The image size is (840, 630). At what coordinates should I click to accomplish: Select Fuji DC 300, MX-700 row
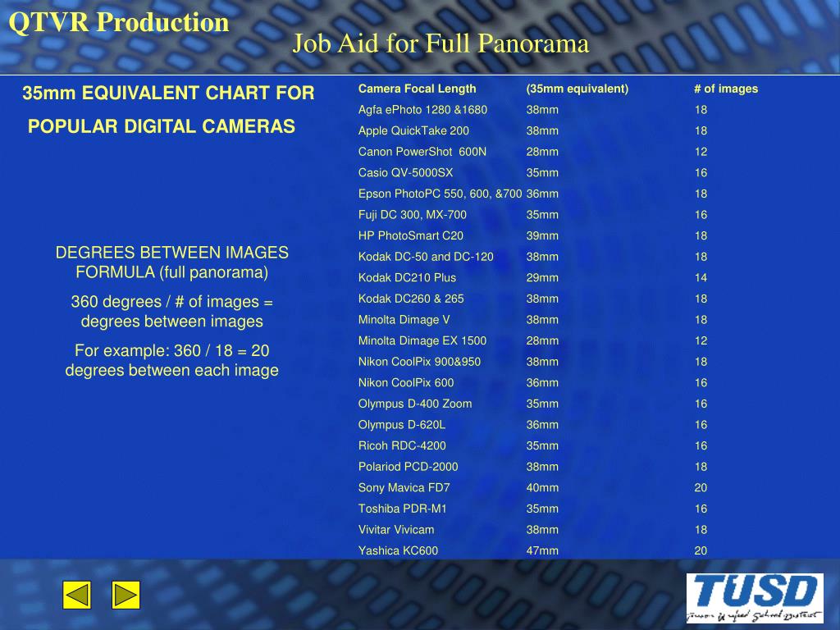coord(533,215)
